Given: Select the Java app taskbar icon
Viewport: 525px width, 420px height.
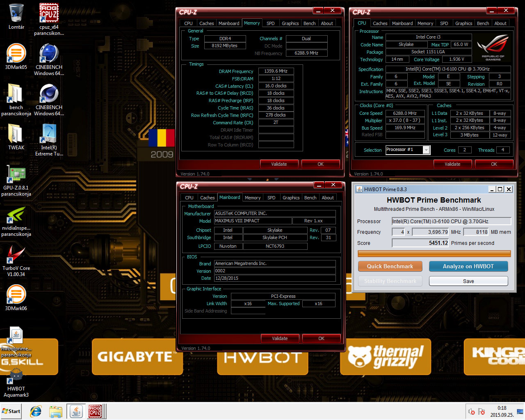Looking at the screenshot, I should click(76, 411).
